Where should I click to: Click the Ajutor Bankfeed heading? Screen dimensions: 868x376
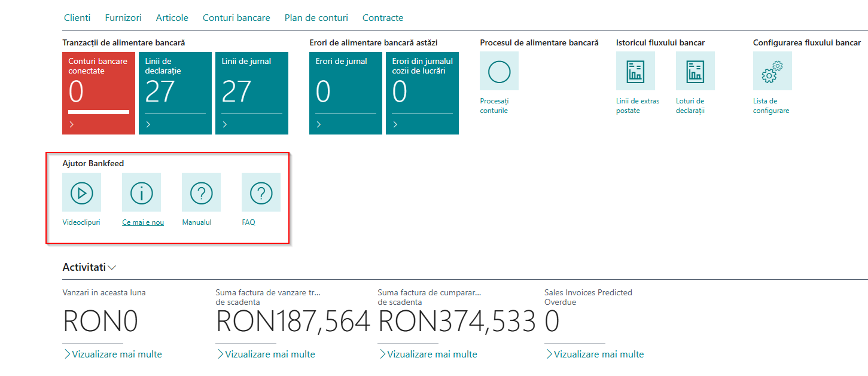click(x=93, y=163)
